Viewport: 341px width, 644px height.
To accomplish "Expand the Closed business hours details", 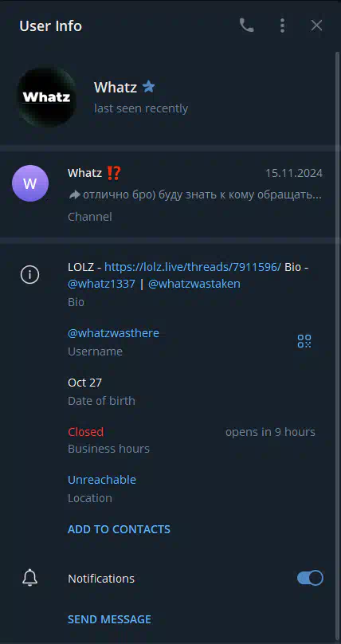I will pyautogui.click(x=191, y=440).
